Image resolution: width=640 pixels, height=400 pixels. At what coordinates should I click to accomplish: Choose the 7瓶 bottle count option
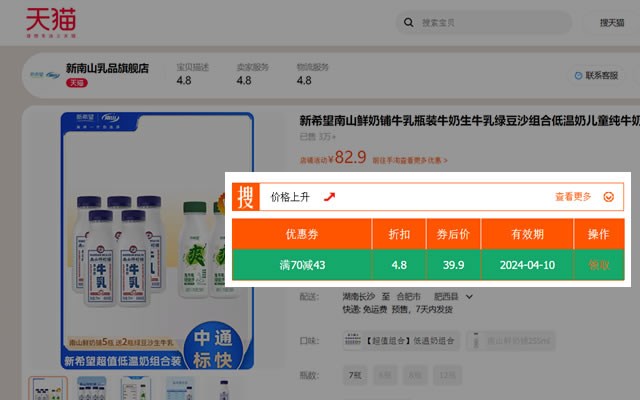coord(355,375)
